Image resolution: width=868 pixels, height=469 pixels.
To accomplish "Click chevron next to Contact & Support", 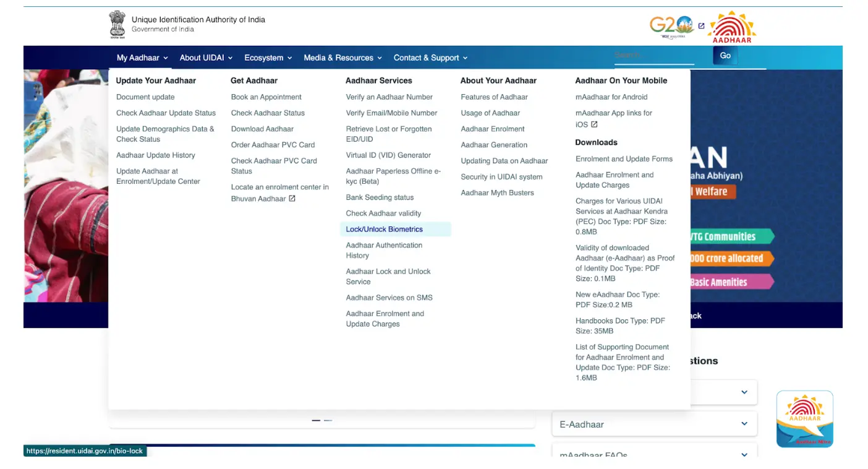I will pyautogui.click(x=465, y=58).
